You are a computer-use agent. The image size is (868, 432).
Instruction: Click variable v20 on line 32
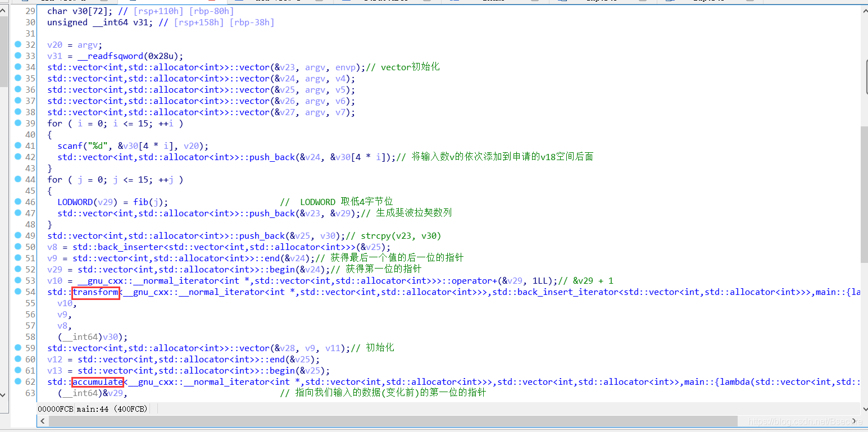click(x=54, y=45)
